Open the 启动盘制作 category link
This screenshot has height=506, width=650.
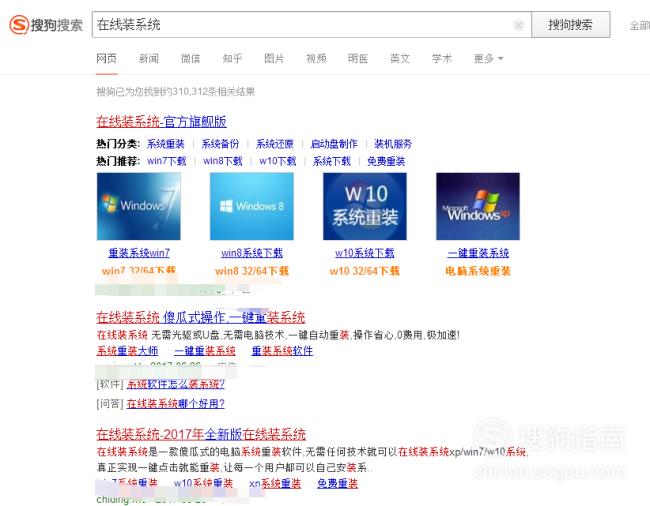334,144
